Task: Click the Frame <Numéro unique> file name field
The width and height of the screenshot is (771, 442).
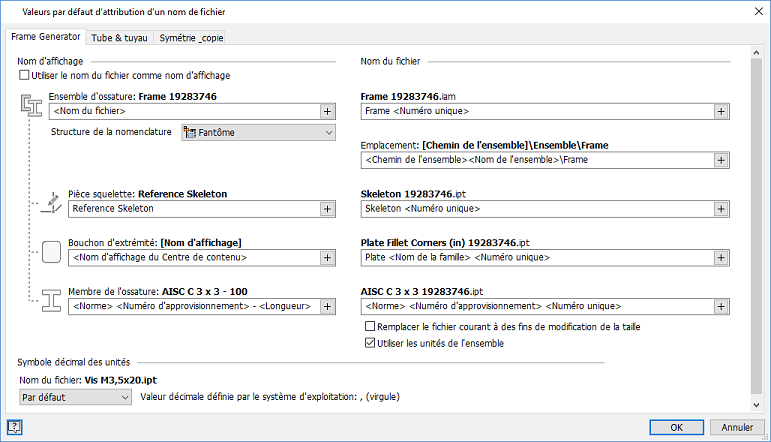Action: [537, 111]
